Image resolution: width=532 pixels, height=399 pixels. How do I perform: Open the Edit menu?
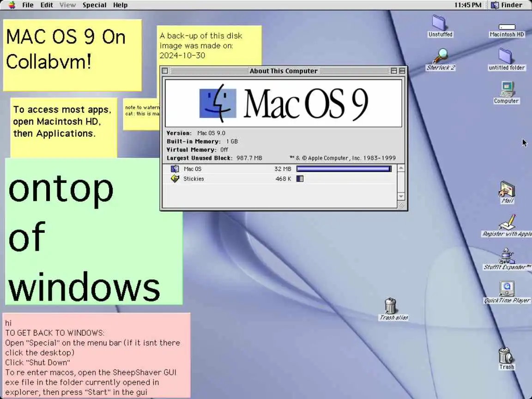tap(47, 5)
